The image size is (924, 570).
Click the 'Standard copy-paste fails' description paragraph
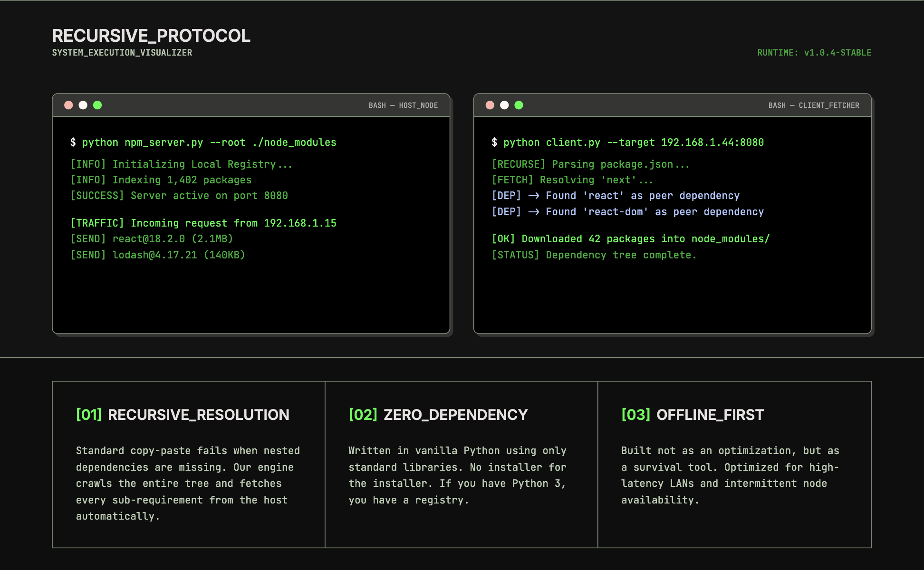click(188, 484)
